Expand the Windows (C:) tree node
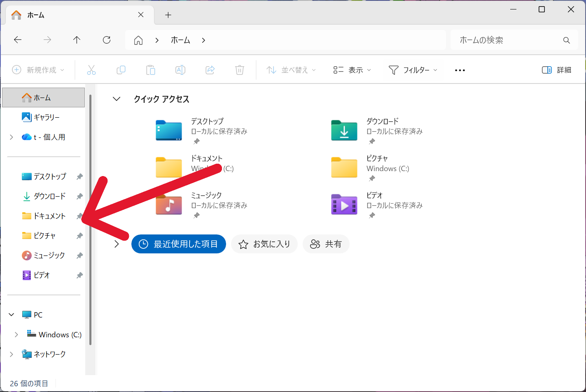 pyautogui.click(x=16, y=334)
